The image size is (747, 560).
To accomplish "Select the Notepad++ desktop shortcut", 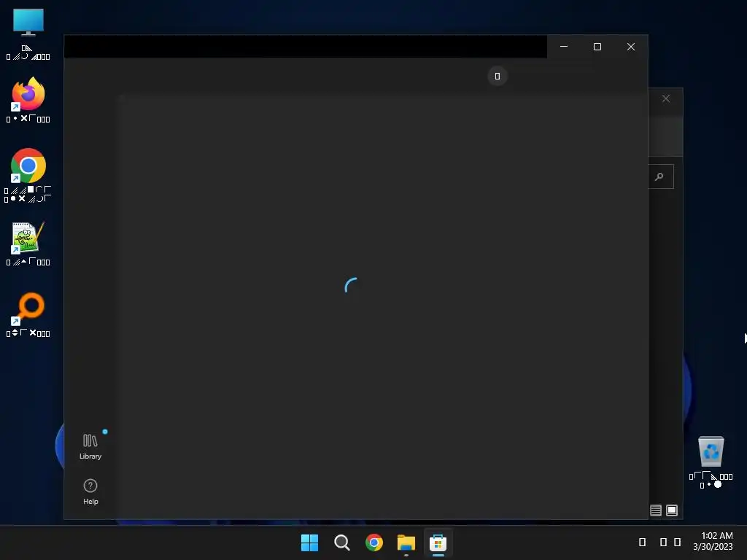I will point(28,244).
